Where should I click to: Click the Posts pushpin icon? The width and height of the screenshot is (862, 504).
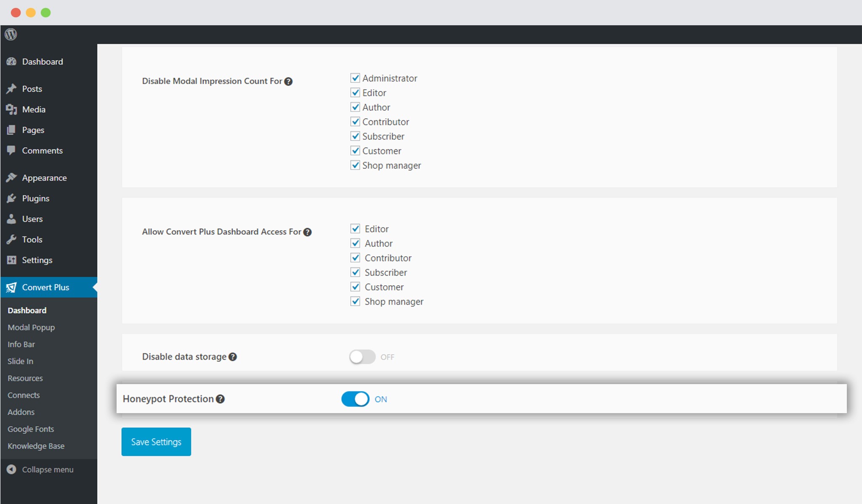click(x=11, y=89)
